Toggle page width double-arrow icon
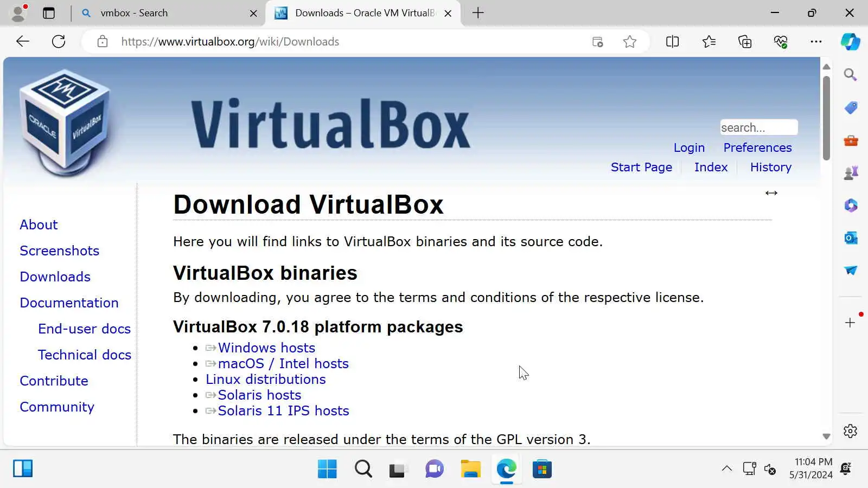Screen dimensions: 868x488 771,193
